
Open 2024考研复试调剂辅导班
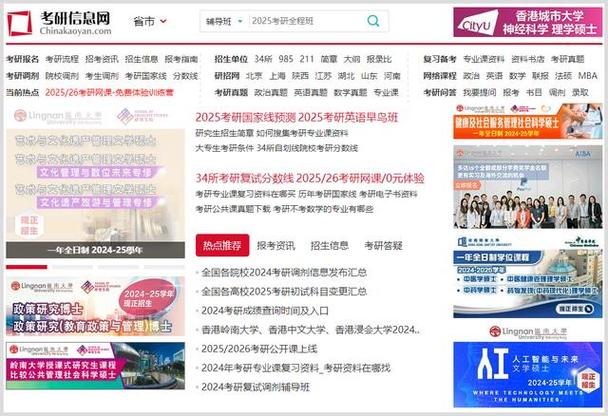click(255, 387)
